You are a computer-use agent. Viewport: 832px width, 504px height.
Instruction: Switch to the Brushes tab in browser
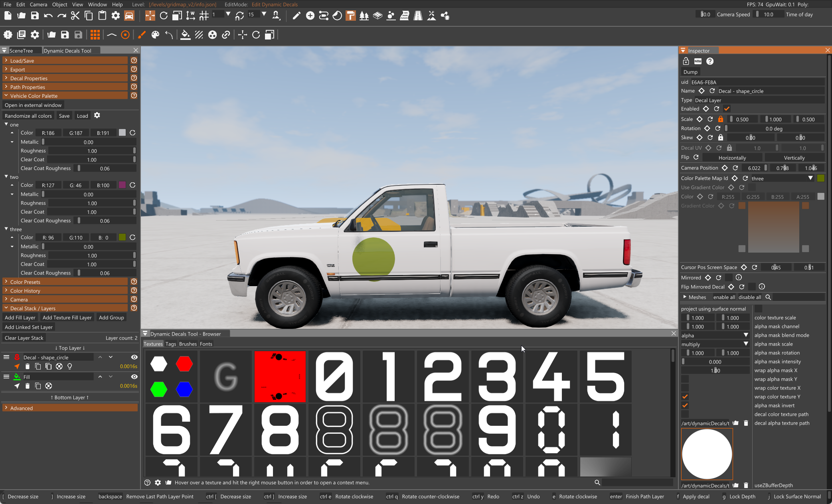click(x=188, y=344)
